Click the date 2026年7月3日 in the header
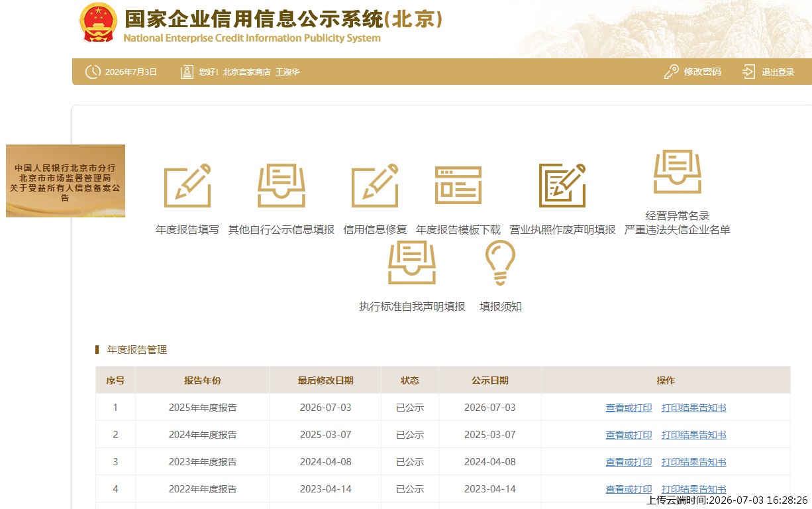 [x=131, y=72]
